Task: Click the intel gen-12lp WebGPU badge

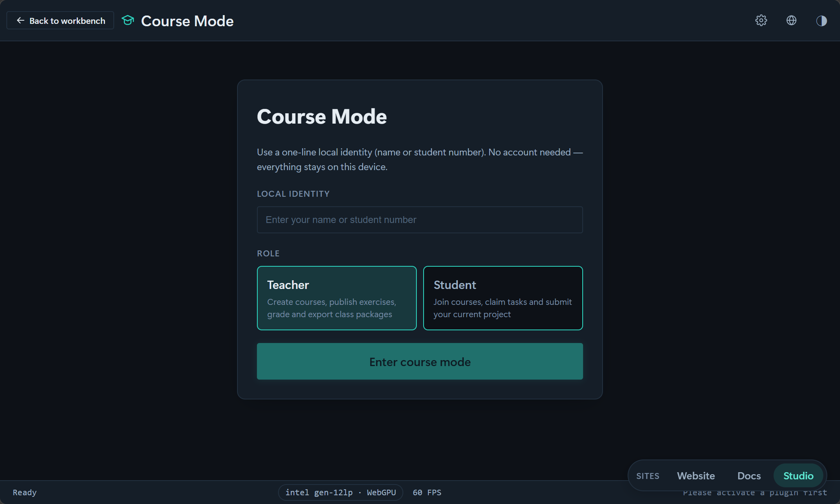Action: 340,492
